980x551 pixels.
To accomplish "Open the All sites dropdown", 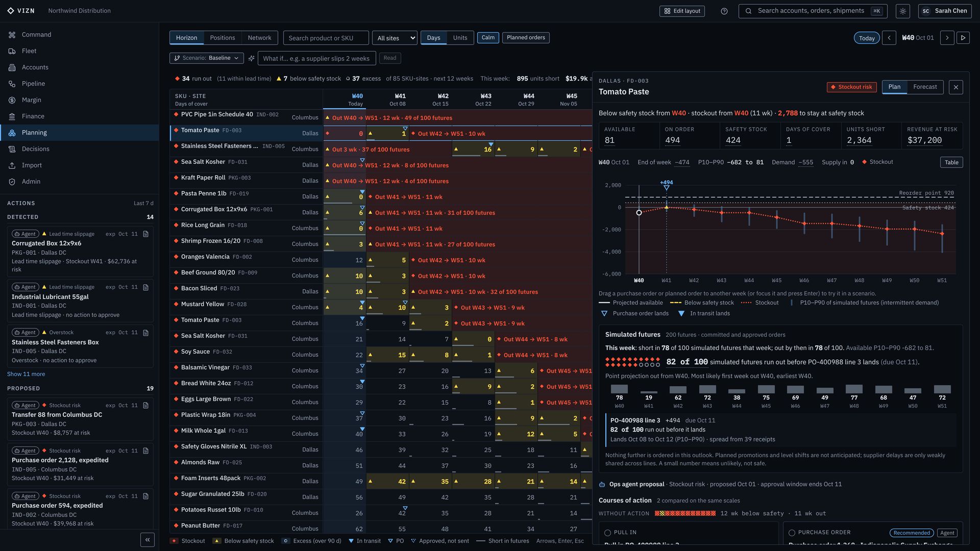I will [395, 38].
